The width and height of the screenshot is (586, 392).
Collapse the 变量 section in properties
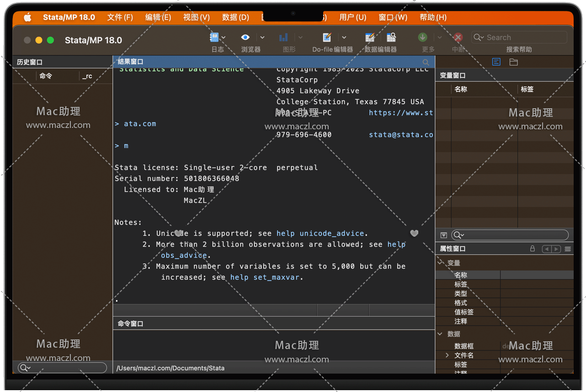click(x=441, y=263)
